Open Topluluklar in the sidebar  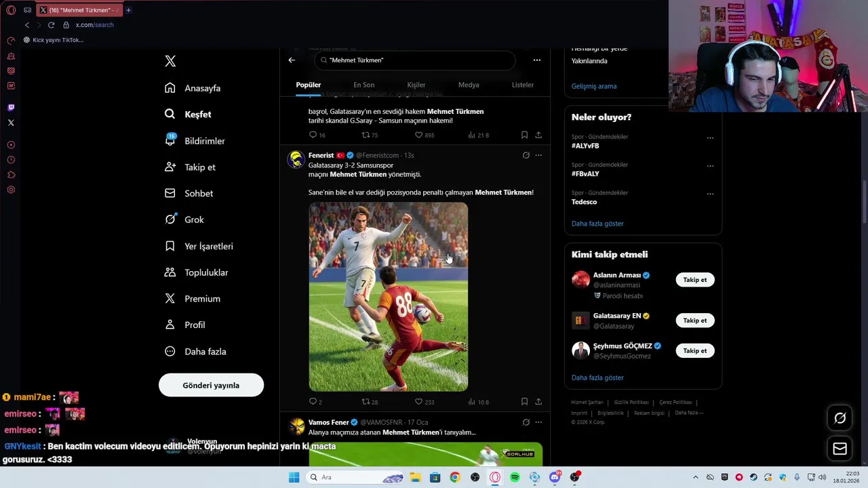(x=197, y=272)
